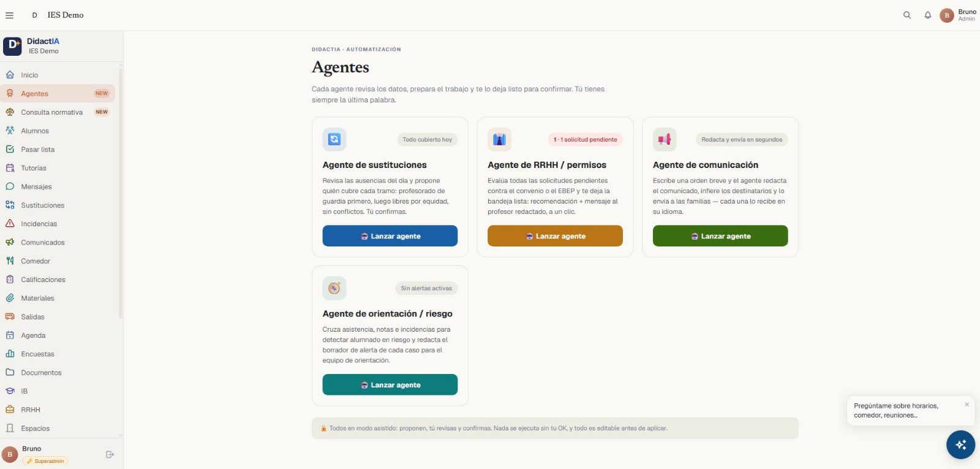Click the 'Todo cubierto hoy' badge

tap(428, 140)
